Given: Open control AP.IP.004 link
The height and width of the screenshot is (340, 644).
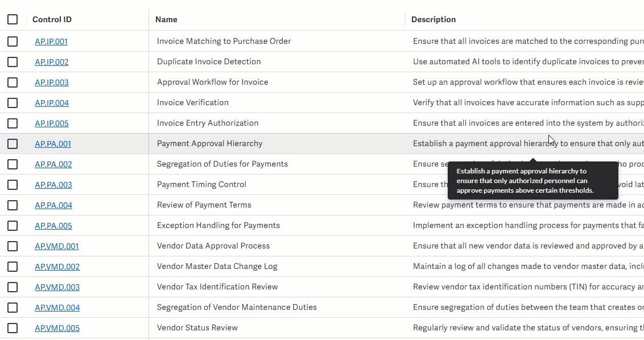Looking at the screenshot, I should click(x=52, y=103).
